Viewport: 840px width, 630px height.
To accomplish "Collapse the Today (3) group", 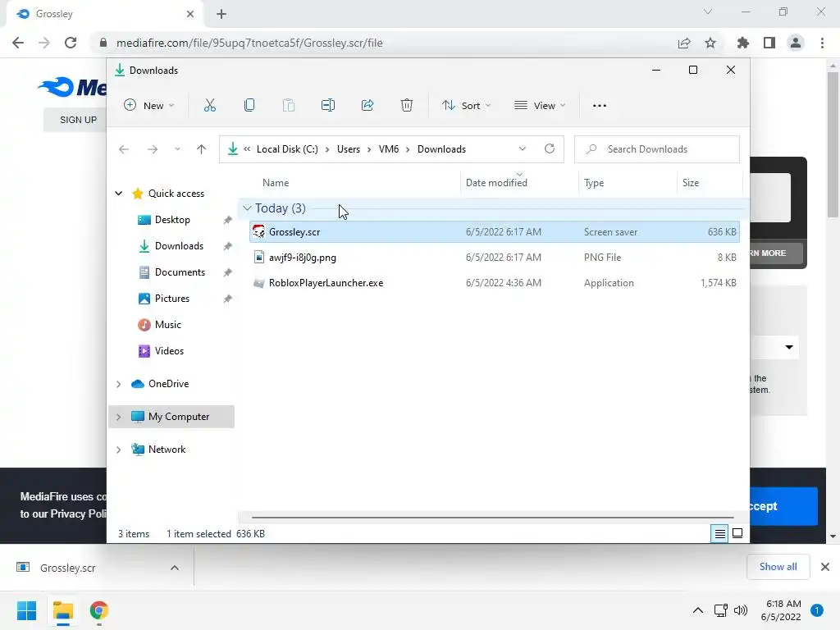I will coord(247,208).
